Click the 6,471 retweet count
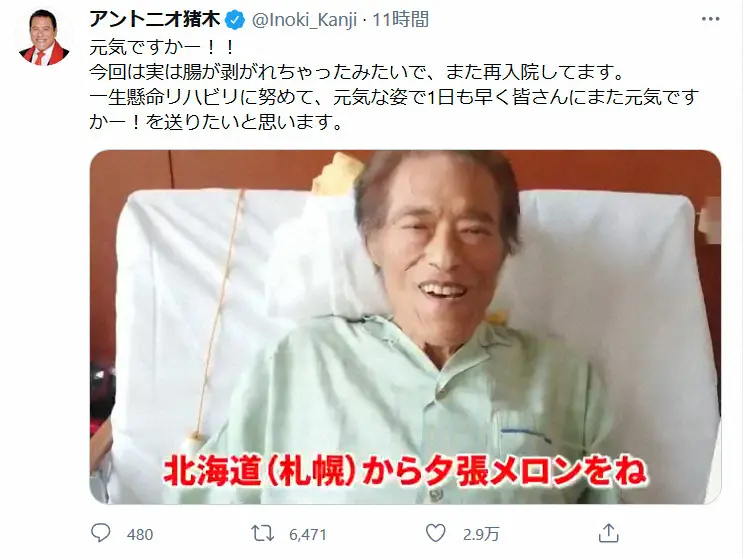This screenshot has width=743, height=558. (308, 534)
